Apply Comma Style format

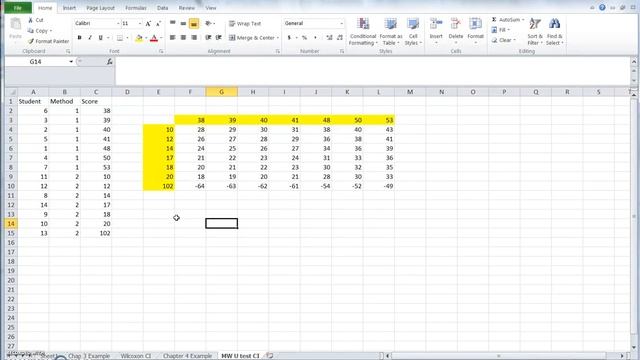point(315,38)
